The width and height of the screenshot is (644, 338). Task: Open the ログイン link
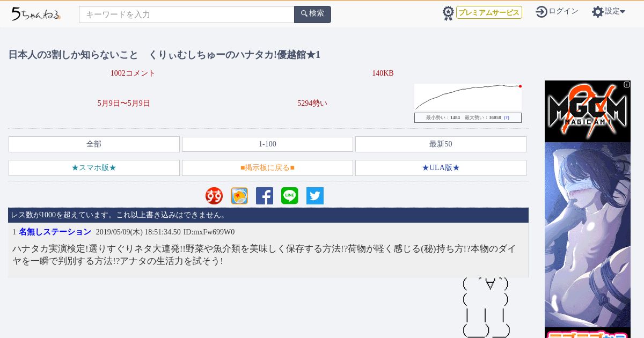tap(563, 11)
